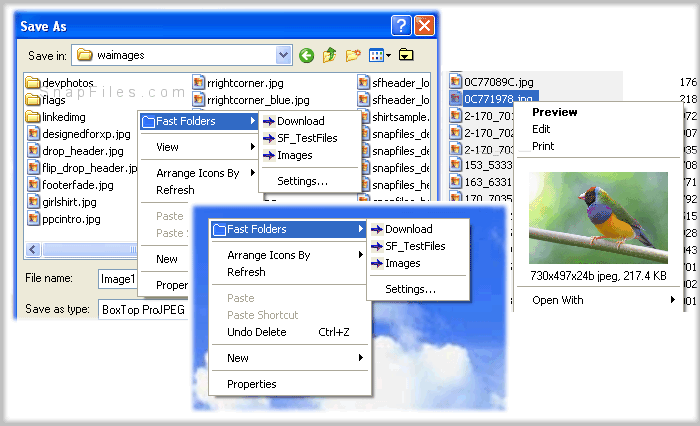
Task: Click Refresh in Save As context menu
Action: click(x=199, y=190)
